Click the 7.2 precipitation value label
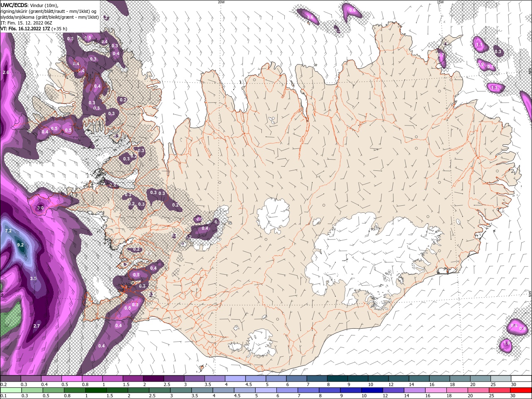Screen dimensions: 532x399 [8, 231]
